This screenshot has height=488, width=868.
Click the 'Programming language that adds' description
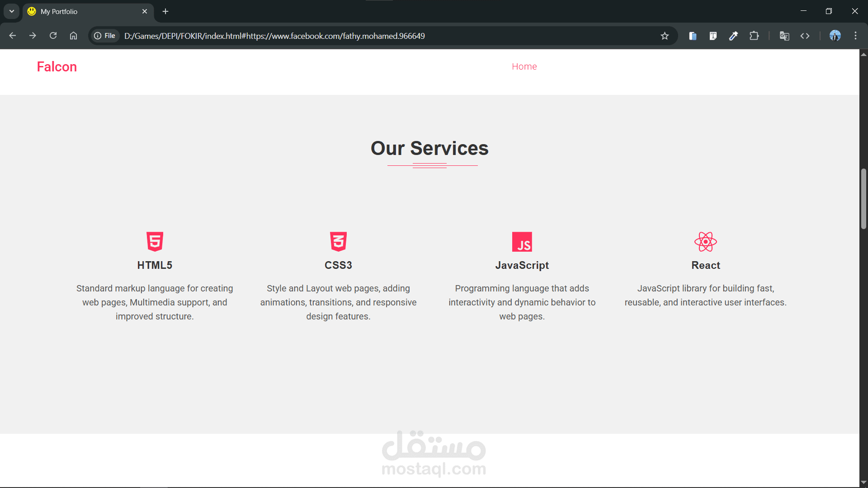522,302
